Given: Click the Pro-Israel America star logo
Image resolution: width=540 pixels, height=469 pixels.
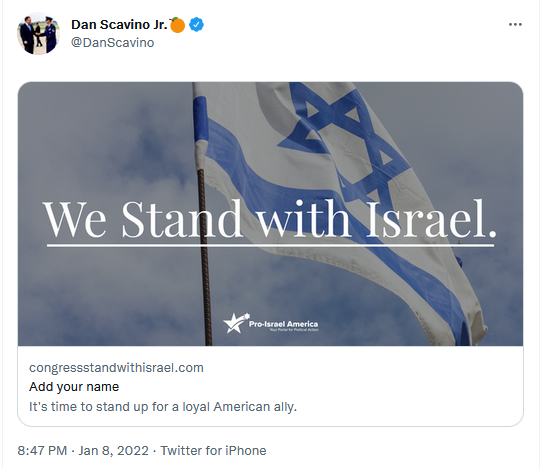Looking at the screenshot, I should coord(236,323).
